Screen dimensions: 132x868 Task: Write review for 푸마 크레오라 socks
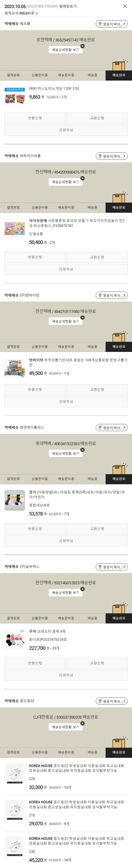66,675
